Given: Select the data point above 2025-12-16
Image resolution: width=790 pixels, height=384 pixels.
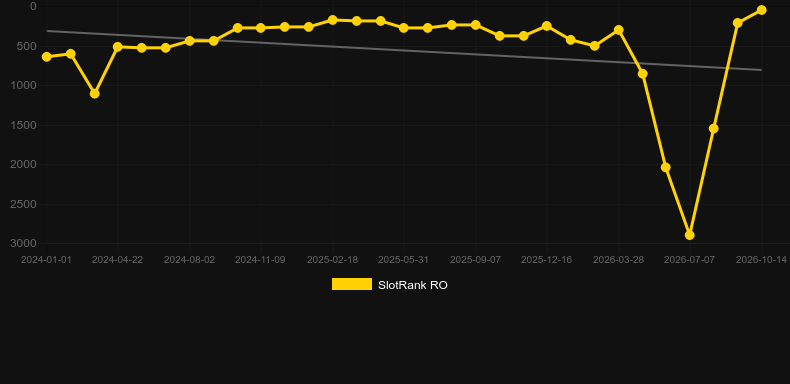Looking at the screenshot, I should pyautogui.click(x=547, y=26).
